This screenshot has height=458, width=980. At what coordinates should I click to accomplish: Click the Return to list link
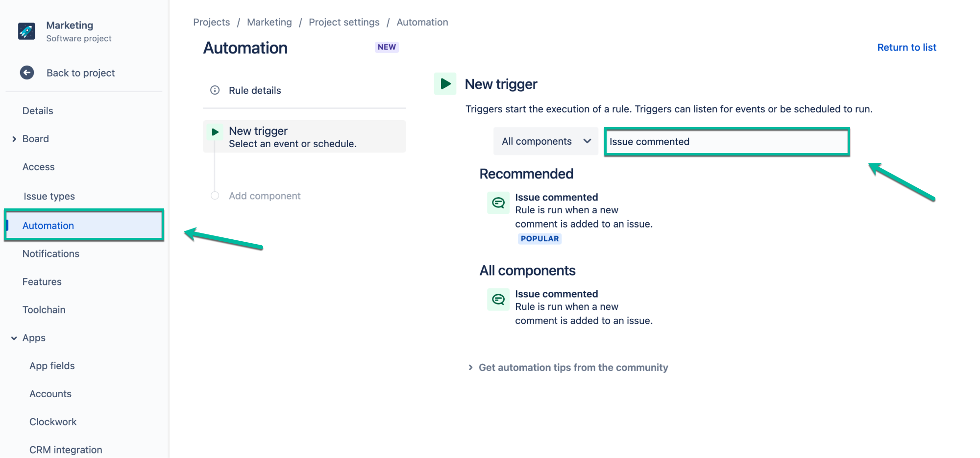(906, 47)
